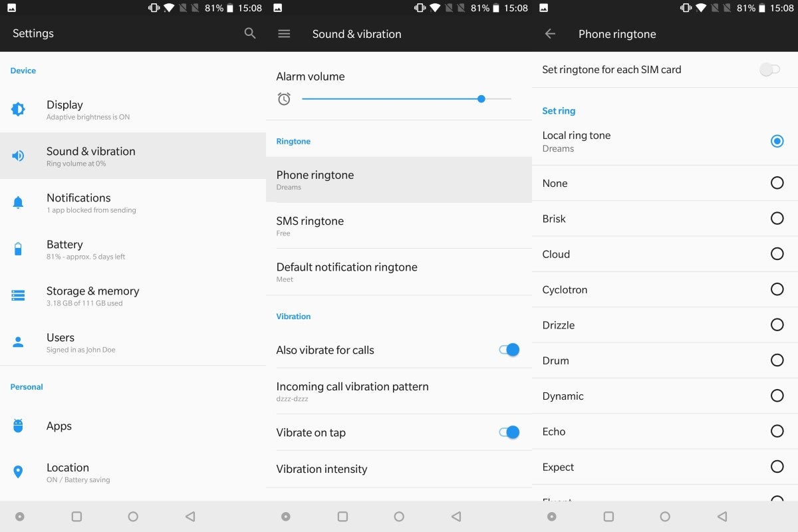The width and height of the screenshot is (798, 532).
Task: Tap the Display brightness icon
Action: point(18,109)
